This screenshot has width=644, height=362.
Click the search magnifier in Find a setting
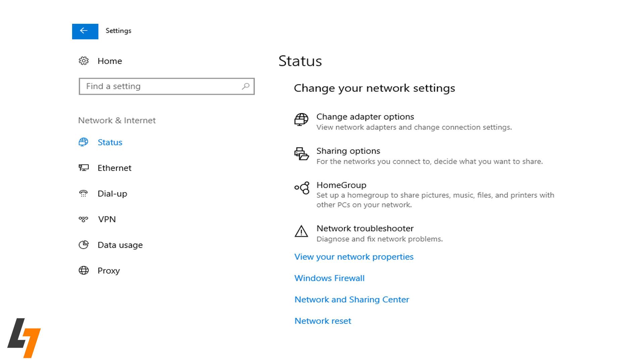(x=245, y=86)
